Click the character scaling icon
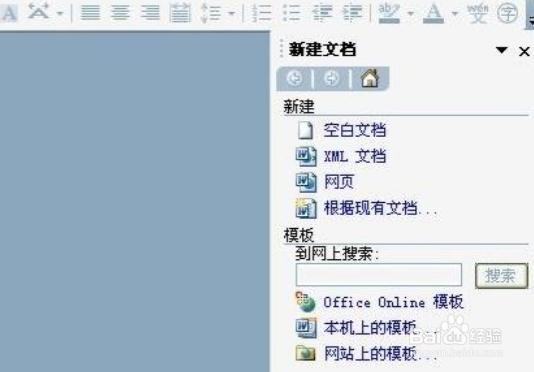Viewport: 534px width, 372px height. (38, 12)
